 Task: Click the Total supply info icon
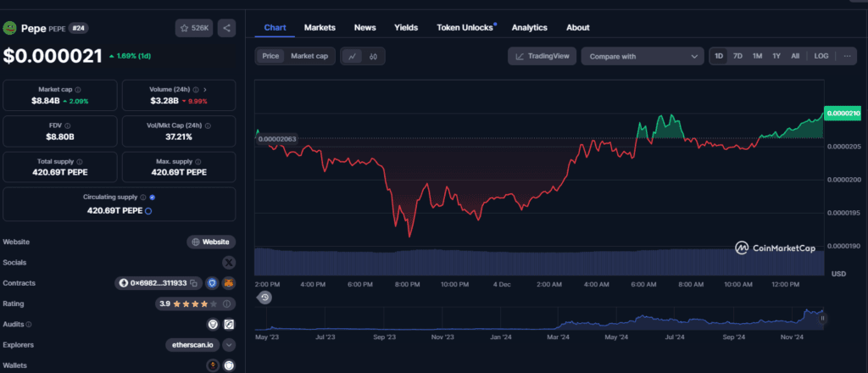coord(80,162)
